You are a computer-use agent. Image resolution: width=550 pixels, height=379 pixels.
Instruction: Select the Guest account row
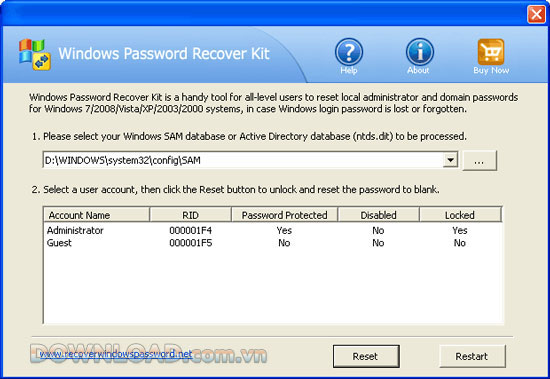(273, 243)
